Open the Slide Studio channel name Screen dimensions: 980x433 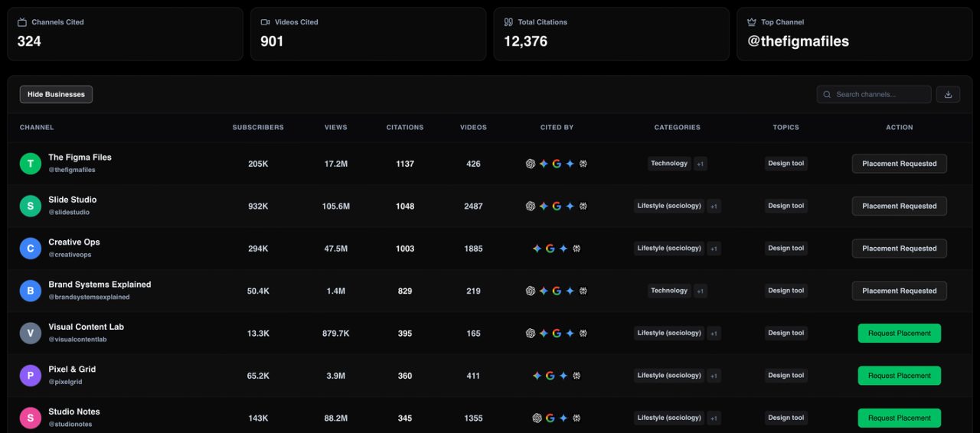[73, 200]
